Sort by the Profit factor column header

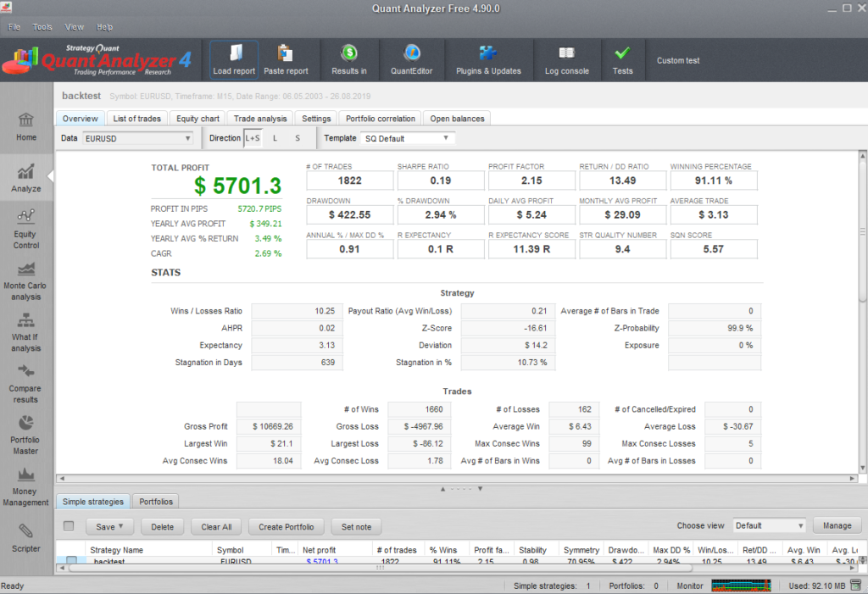492,550
